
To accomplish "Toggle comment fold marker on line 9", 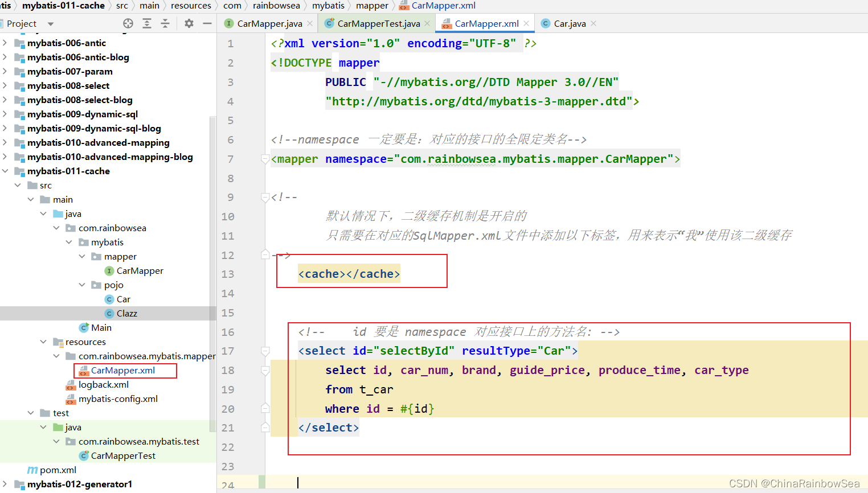I will [265, 198].
